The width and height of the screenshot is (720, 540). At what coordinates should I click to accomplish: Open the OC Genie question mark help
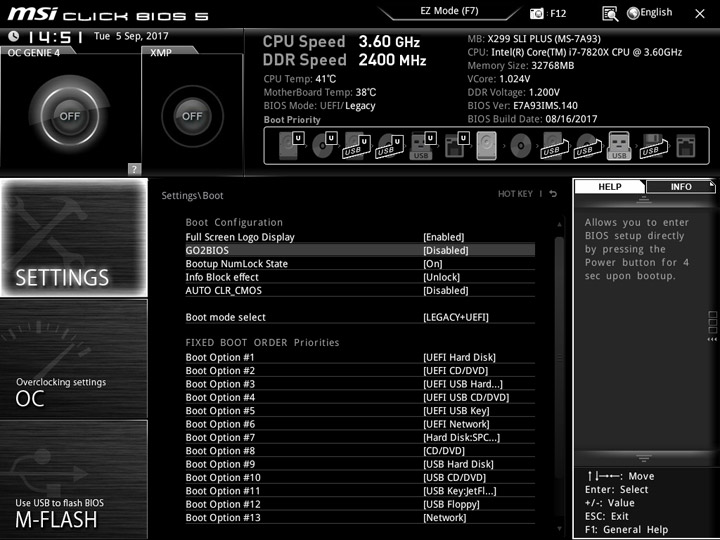tap(134, 169)
